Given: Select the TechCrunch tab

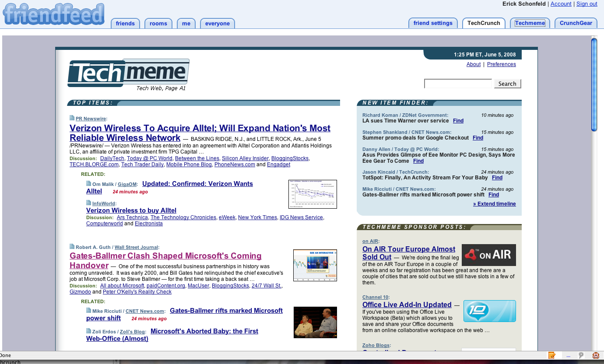Looking at the screenshot, I should [x=484, y=23].
